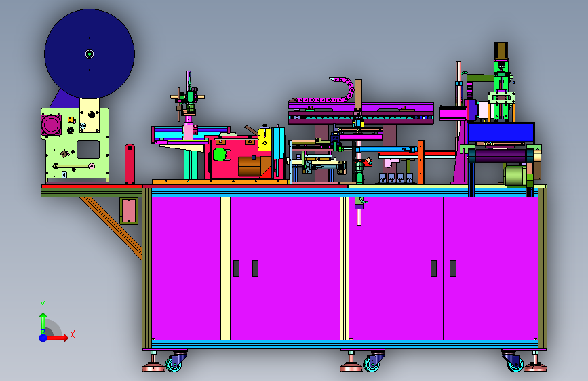
Task: Select the red upright post on the side shelf
Action: click(130, 164)
